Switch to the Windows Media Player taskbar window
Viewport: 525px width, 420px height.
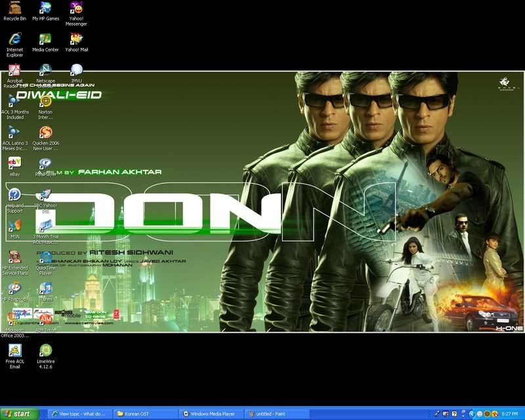[x=211, y=414]
